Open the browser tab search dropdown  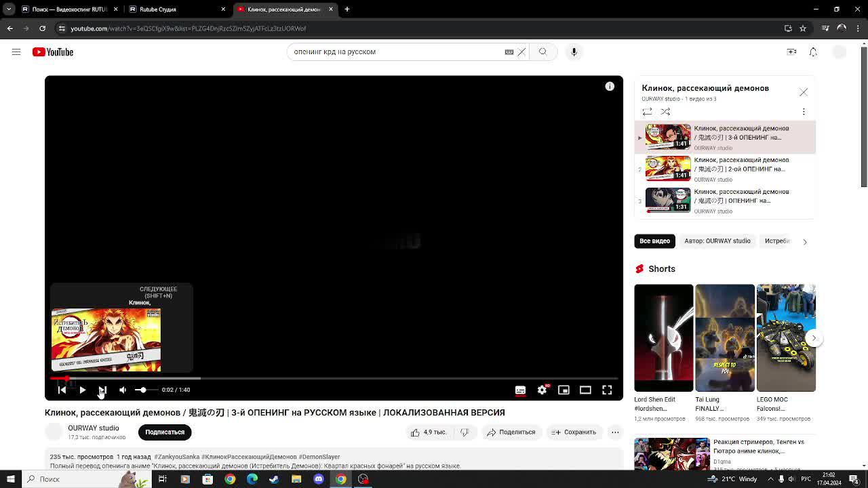click(x=9, y=9)
